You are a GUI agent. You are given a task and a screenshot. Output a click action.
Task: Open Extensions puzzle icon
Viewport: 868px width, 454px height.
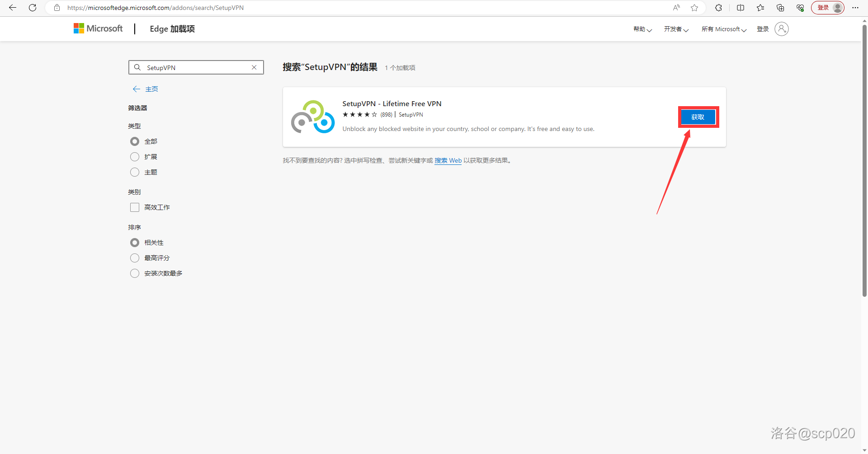[x=718, y=8]
